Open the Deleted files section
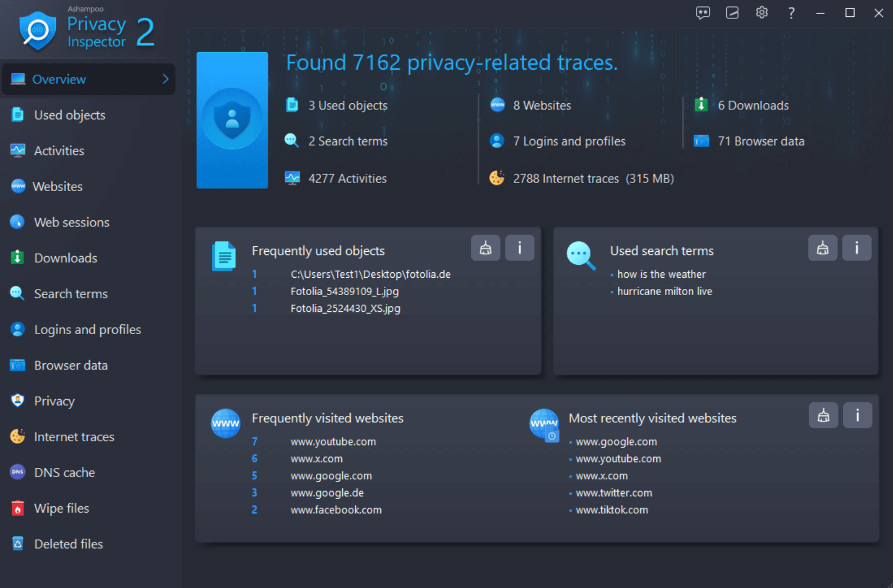 68,544
